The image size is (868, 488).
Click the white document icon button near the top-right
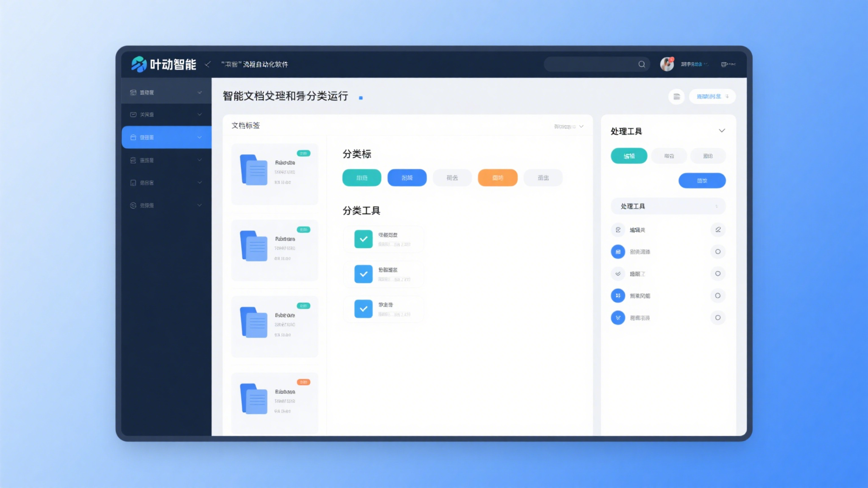(676, 97)
